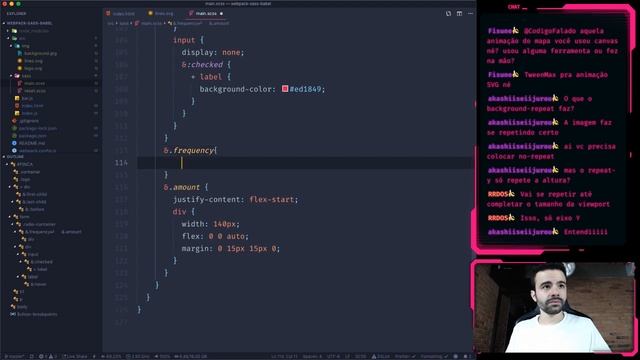640x360 pixels.
Task: Select body in the outline
Action: point(22,307)
